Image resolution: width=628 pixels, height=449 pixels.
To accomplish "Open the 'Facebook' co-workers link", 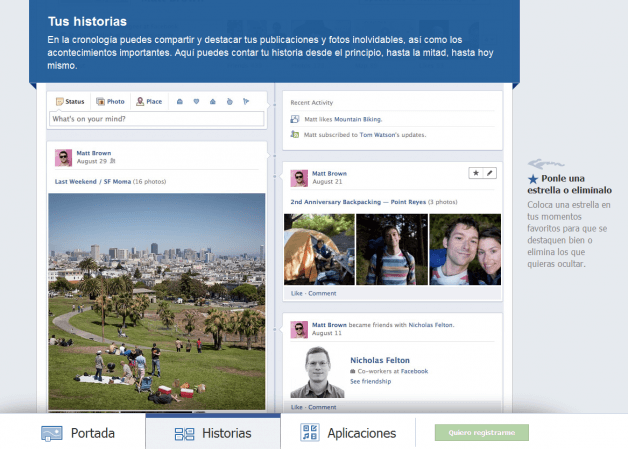I will [414, 371].
